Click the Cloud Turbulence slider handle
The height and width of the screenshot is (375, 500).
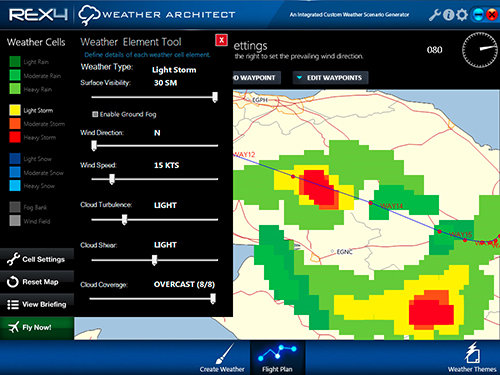tap(124, 220)
